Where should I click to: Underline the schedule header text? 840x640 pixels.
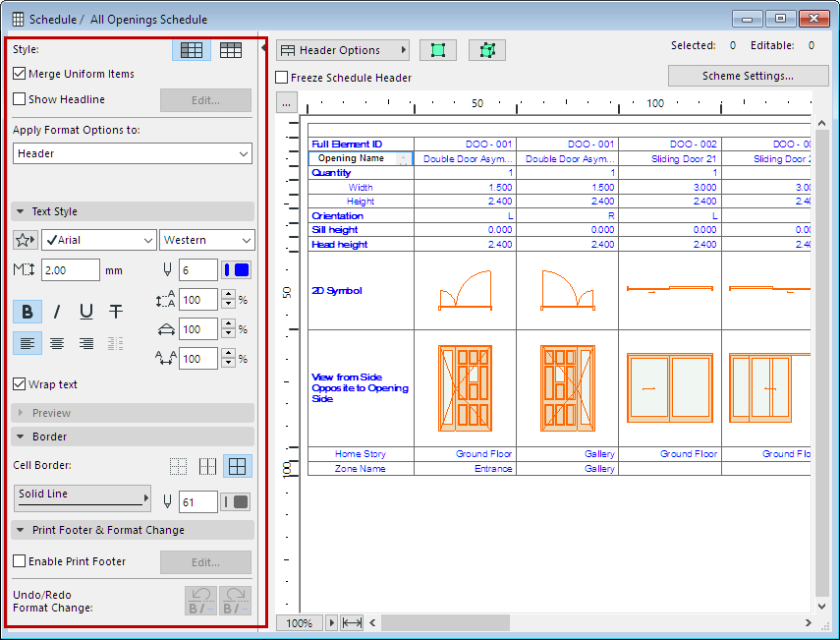(x=85, y=312)
